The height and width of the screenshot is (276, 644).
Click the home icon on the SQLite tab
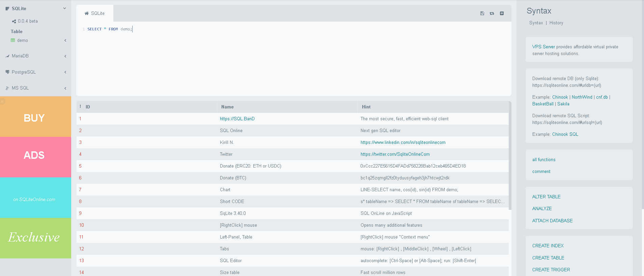click(87, 14)
